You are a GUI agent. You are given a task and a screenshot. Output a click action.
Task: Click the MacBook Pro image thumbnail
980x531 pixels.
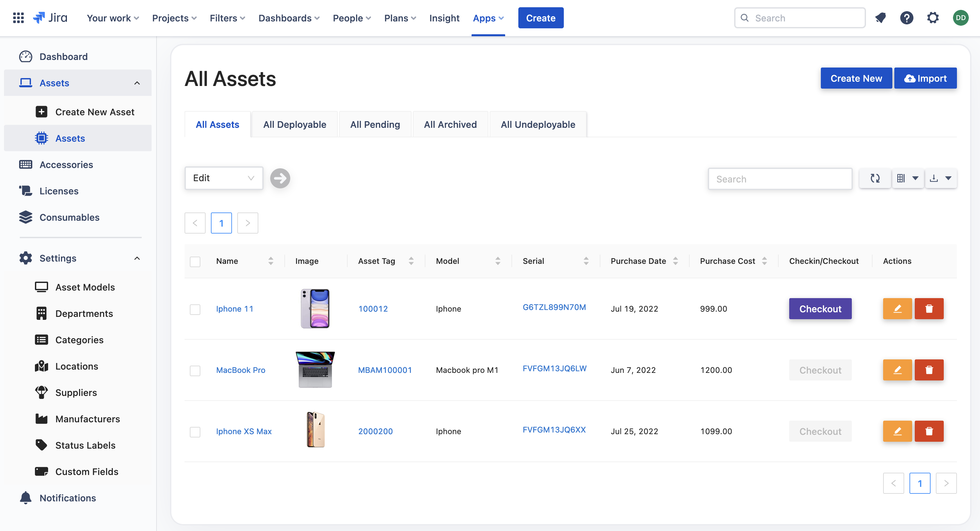pos(315,370)
